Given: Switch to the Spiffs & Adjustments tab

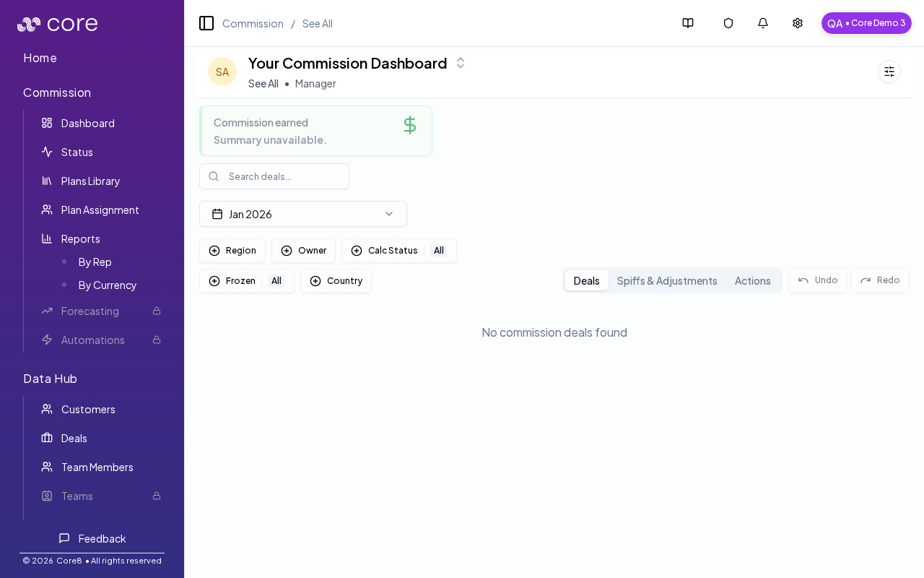Looking at the screenshot, I should tap(667, 280).
